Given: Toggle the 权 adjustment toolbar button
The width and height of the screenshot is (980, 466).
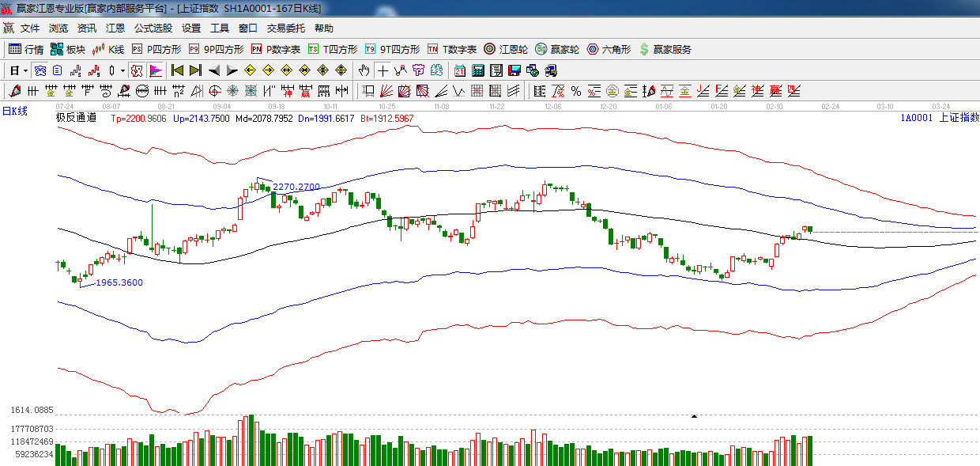Looking at the screenshot, I should [137, 70].
